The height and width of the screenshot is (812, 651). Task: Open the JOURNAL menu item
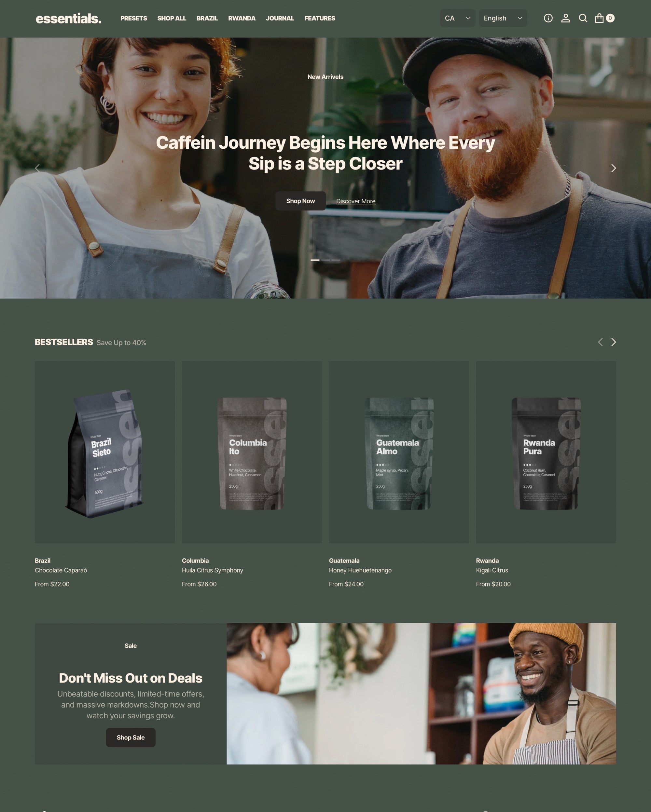(280, 19)
